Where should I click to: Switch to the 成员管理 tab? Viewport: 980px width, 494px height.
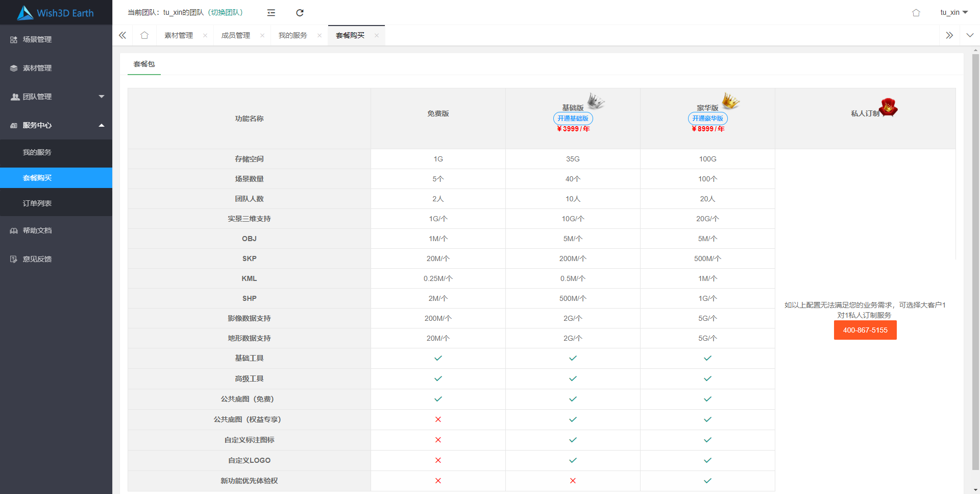pos(236,35)
